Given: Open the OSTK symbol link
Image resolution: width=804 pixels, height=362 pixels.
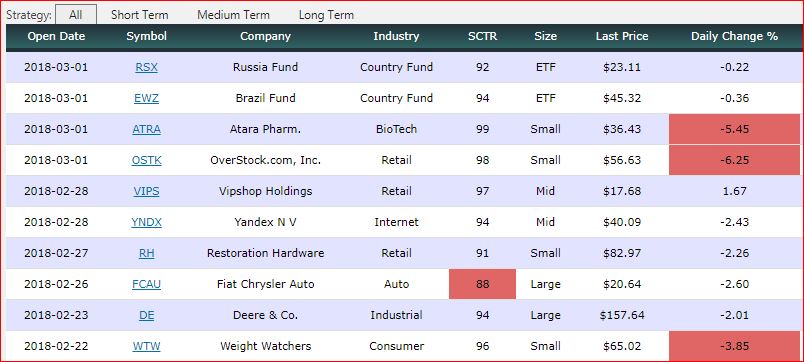Looking at the screenshot, I should click(x=147, y=160).
